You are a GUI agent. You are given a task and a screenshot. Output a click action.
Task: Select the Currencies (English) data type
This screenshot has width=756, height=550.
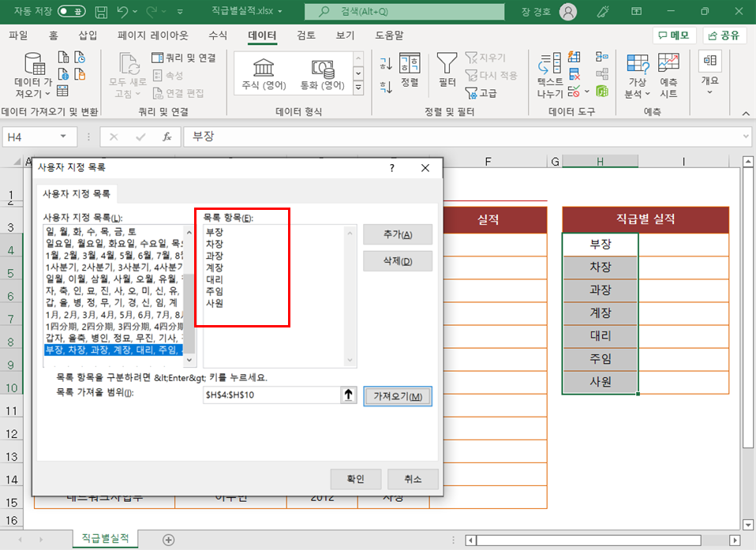pos(323,74)
